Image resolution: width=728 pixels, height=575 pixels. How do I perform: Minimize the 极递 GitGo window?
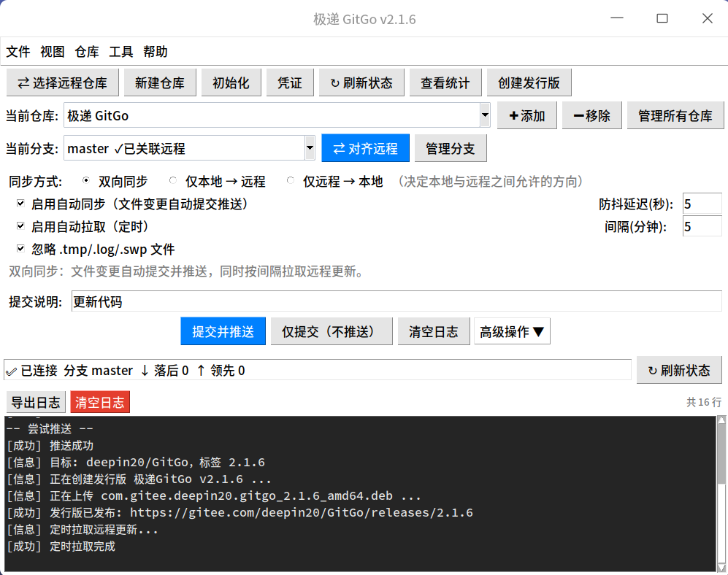616,18
